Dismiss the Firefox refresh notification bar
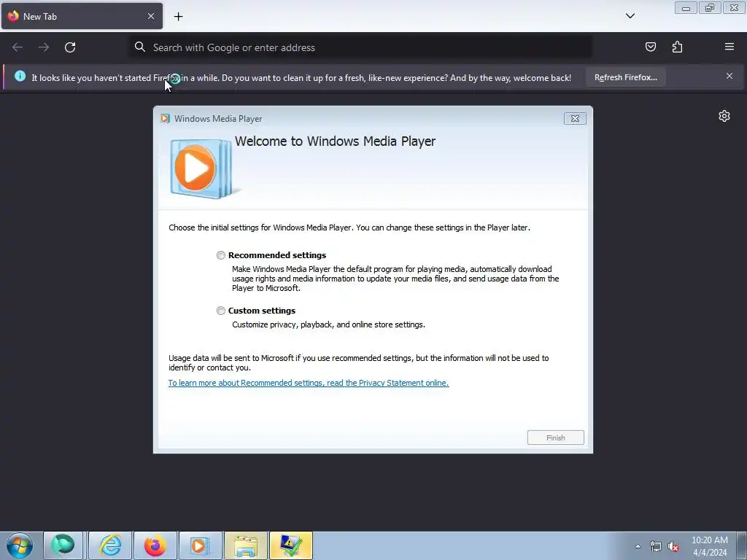 [x=729, y=76]
